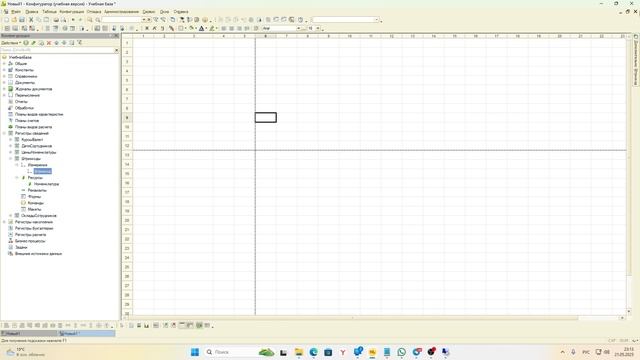Click the configuration tree search field
The width and height of the screenshot is (640, 360).
(x=57, y=50)
